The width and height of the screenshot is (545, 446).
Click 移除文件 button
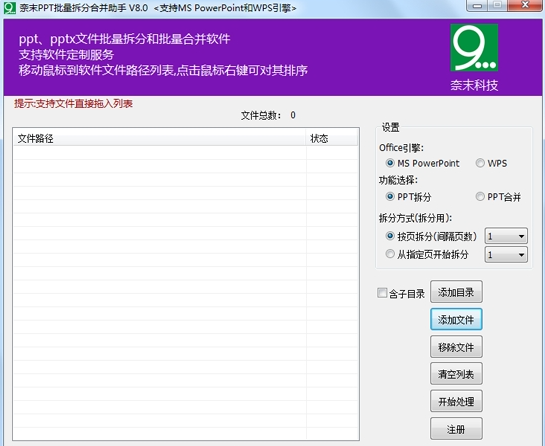click(456, 347)
